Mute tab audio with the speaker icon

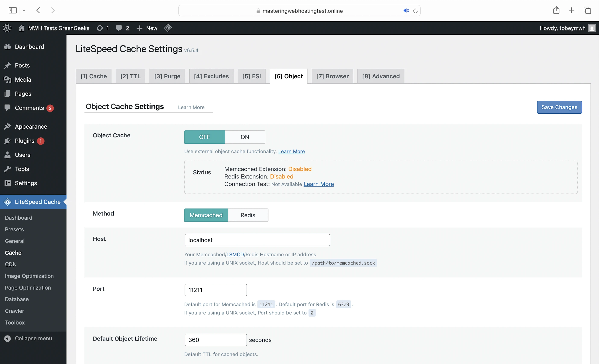[x=406, y=11]
